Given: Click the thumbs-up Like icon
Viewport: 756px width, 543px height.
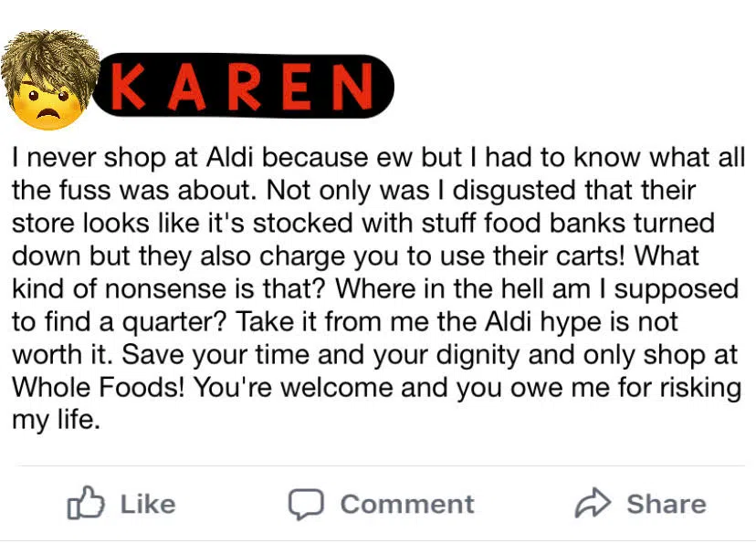Looking at the screenshot, I should (83, 505).
